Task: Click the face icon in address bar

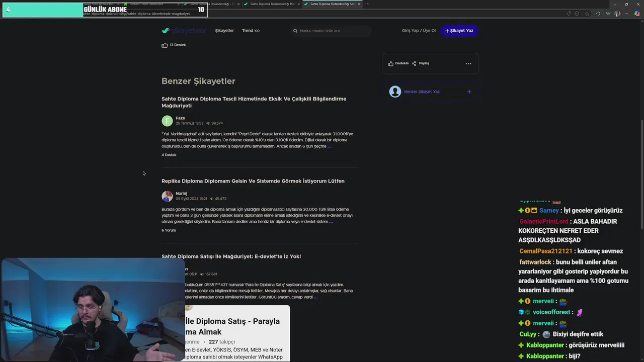Action: [x=577, y=14]
